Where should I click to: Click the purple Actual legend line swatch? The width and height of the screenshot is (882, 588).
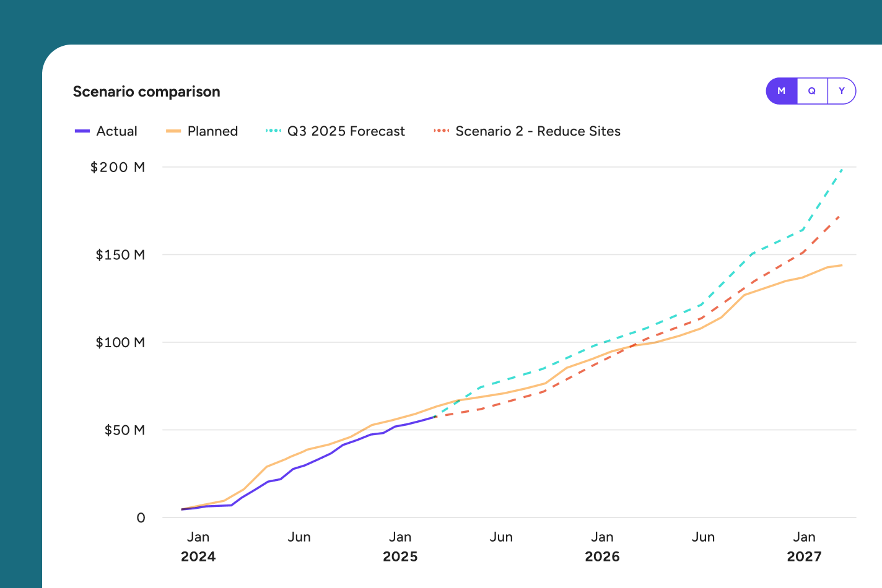[x=82, y=131]
